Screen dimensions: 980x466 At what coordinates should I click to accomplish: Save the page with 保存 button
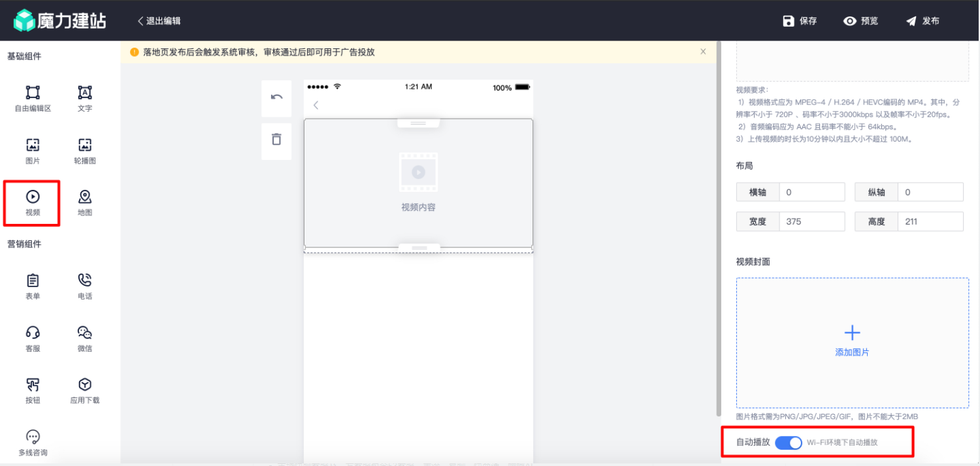click(800, 21)
